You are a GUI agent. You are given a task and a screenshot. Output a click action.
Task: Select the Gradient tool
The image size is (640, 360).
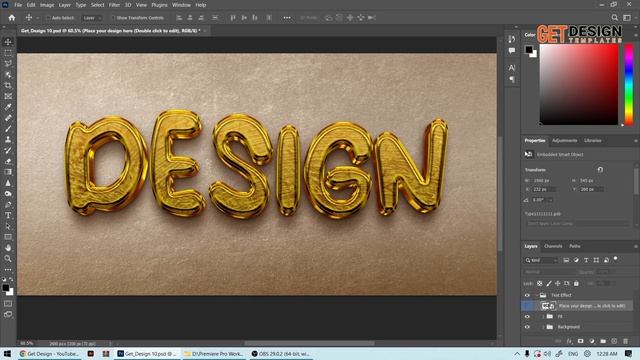click(x=8, y=172)
